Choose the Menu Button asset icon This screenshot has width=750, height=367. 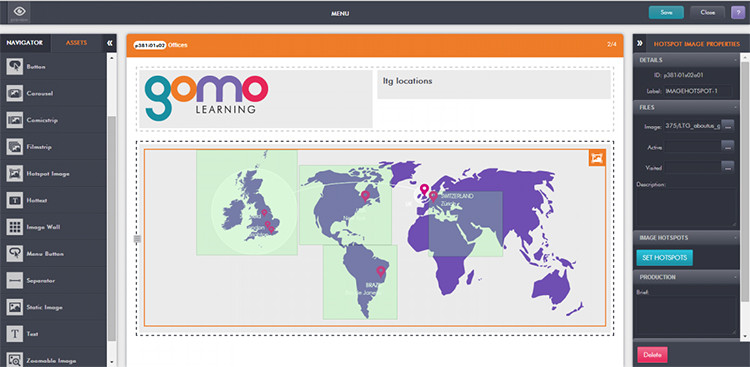coord(15,254)
